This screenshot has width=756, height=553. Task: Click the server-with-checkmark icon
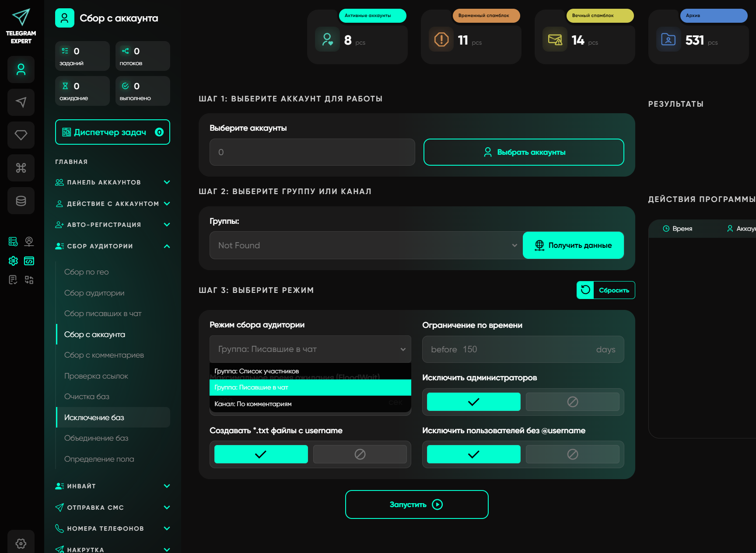click(13, 241)
